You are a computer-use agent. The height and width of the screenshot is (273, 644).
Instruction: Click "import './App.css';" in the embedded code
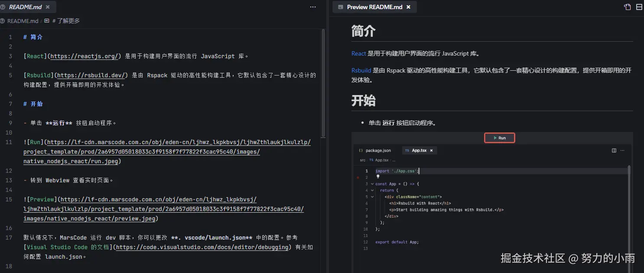coord(397,171)
